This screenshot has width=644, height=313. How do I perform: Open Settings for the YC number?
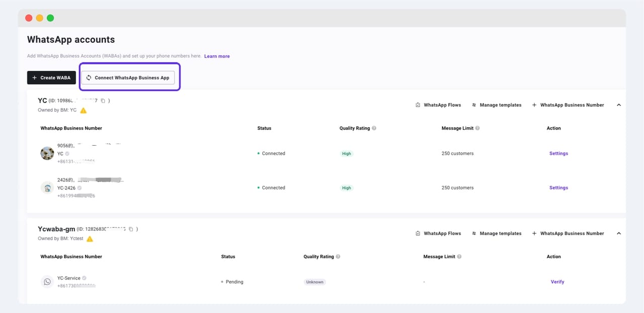(x=558, y=153)
